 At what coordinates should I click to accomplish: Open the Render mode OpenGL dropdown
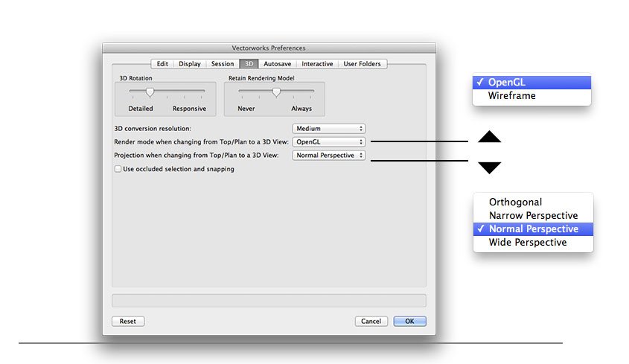(x=328, y=141)
